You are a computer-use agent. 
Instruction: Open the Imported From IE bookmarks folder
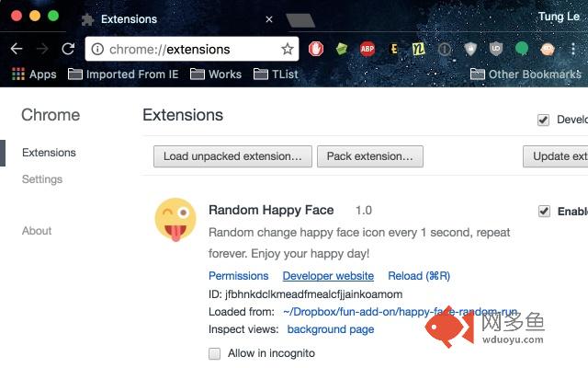123,74
